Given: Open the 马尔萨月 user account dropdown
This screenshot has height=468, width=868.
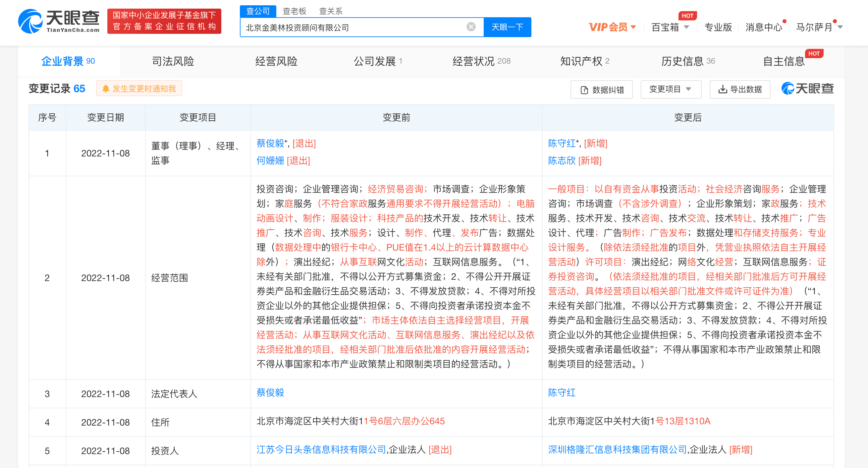Looking at the screenshot, I should (x=819, y=27).
